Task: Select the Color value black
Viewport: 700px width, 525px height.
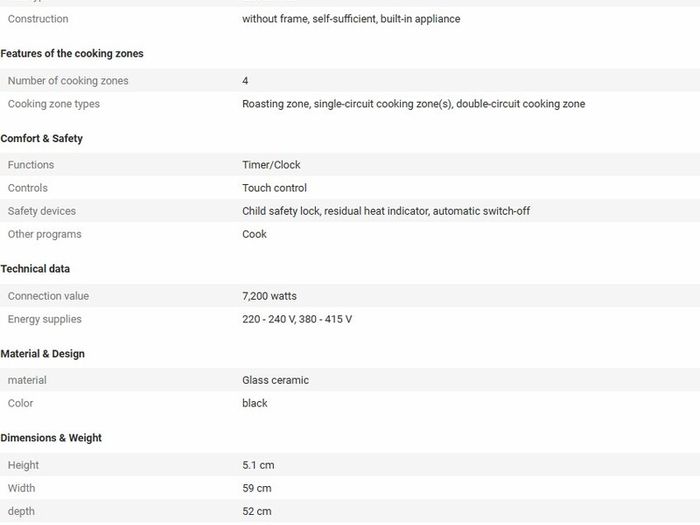Action: pos(254,403)
